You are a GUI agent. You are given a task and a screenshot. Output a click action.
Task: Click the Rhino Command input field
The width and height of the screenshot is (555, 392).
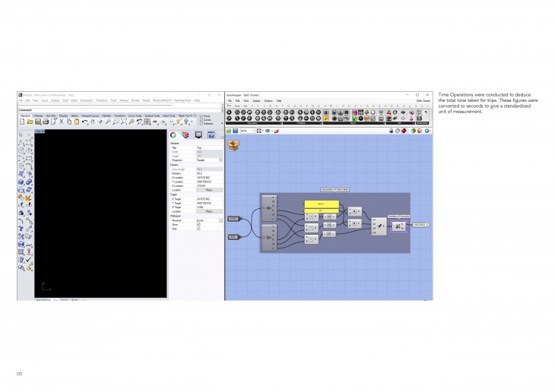114,109
